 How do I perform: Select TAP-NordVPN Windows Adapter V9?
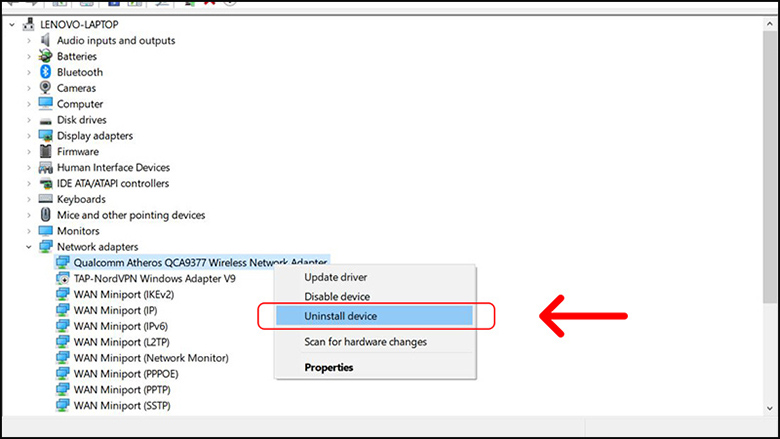tap(154, 278)
